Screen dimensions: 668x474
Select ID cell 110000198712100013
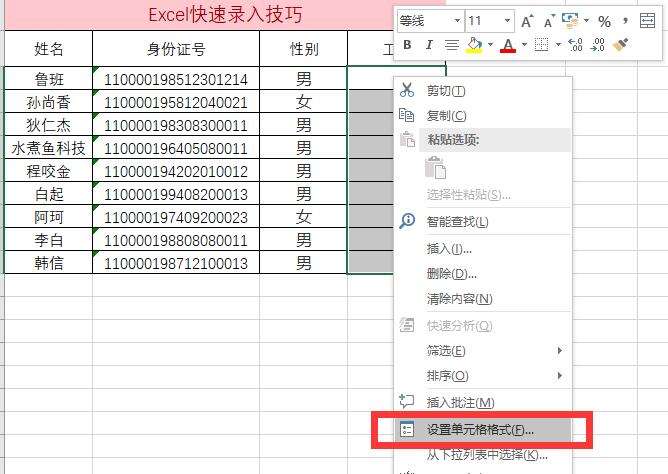[x=176, y=262]
